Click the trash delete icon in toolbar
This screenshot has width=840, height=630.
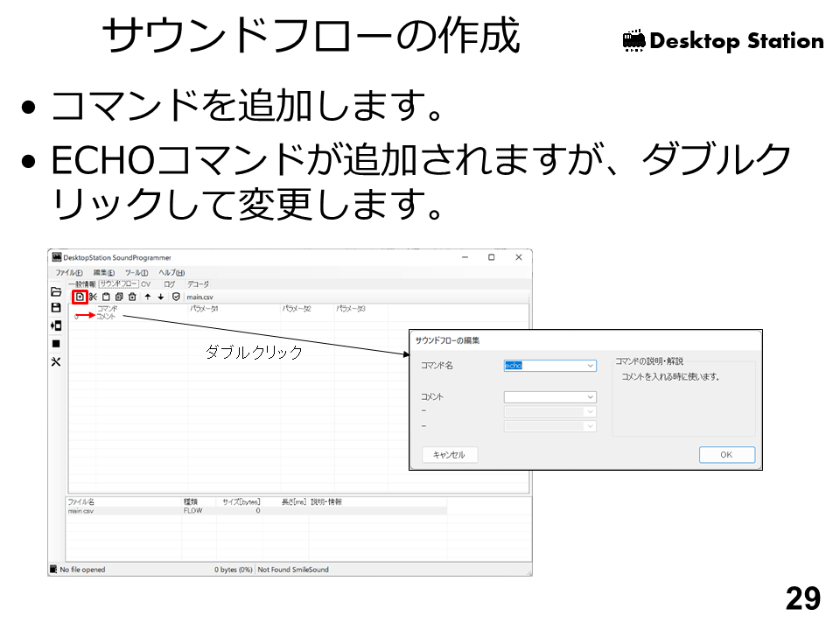(x=132, y=297)
